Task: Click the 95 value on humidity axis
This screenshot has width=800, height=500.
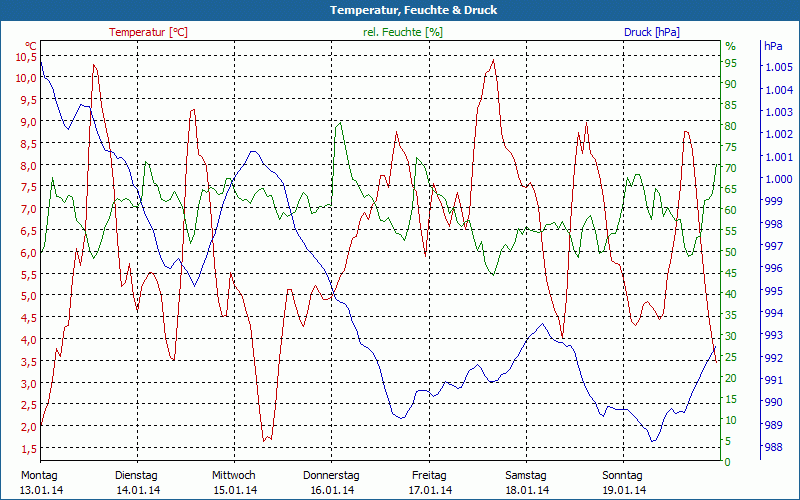Action: click(731, 63)
